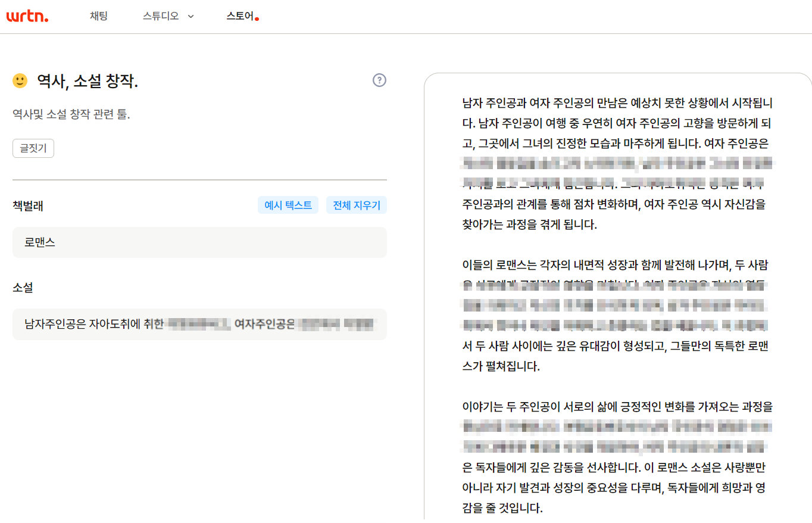This screenshot has width=812, height=523.
Task: Click the yellow smiley emoji icon
Action: point(20,80)
